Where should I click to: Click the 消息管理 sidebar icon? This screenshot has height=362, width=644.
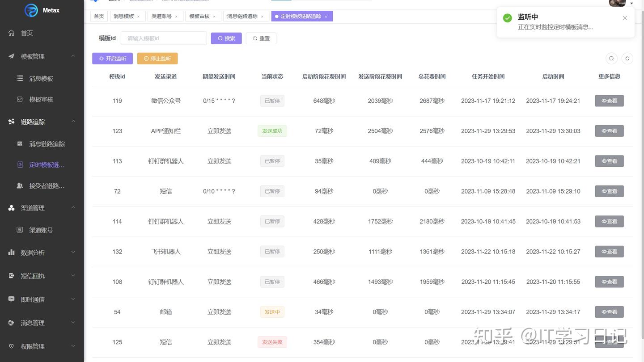pos(12,323)
